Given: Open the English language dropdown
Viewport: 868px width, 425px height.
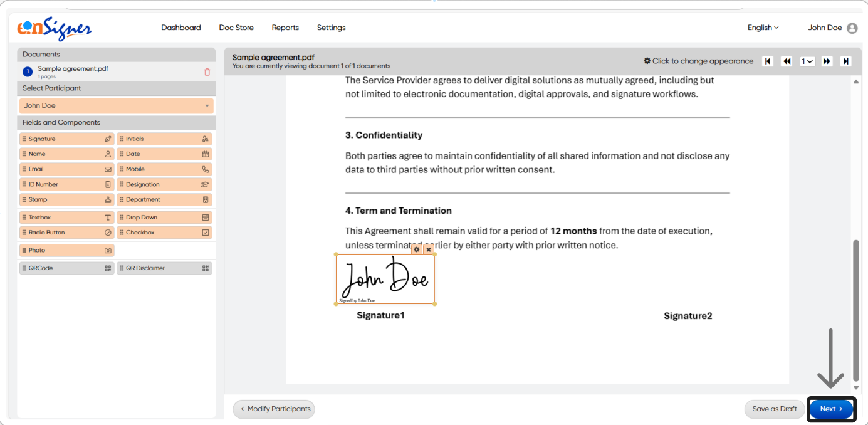Looking at the screenshot, I should [763, 28].
